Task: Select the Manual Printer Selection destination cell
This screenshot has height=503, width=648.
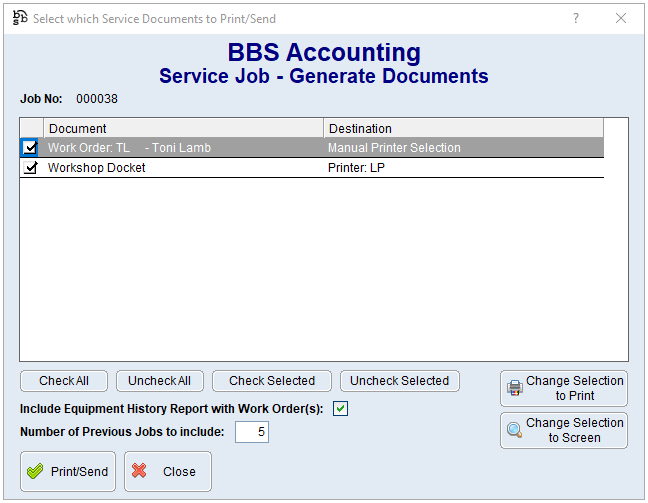Action: tap(463, 148)
